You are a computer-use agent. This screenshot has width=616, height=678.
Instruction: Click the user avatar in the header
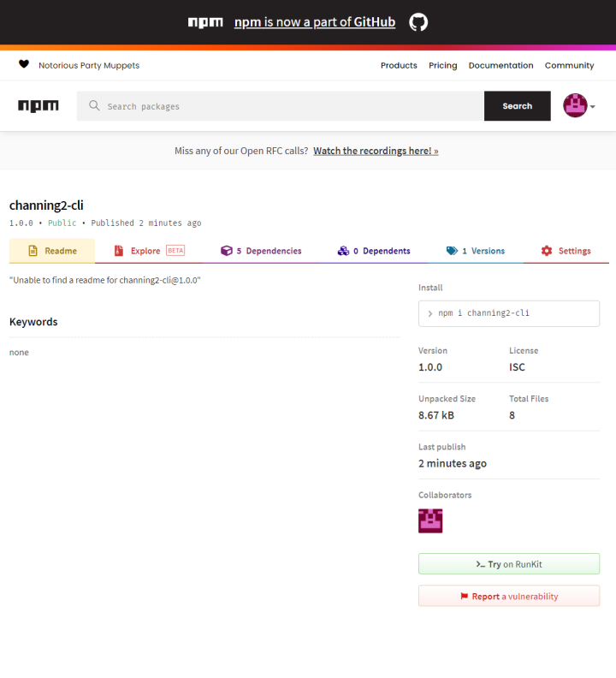point(575,105)
